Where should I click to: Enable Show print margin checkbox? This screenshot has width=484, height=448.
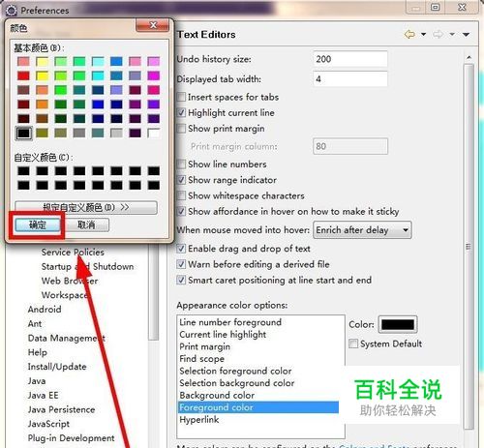(x=181, y=129)
